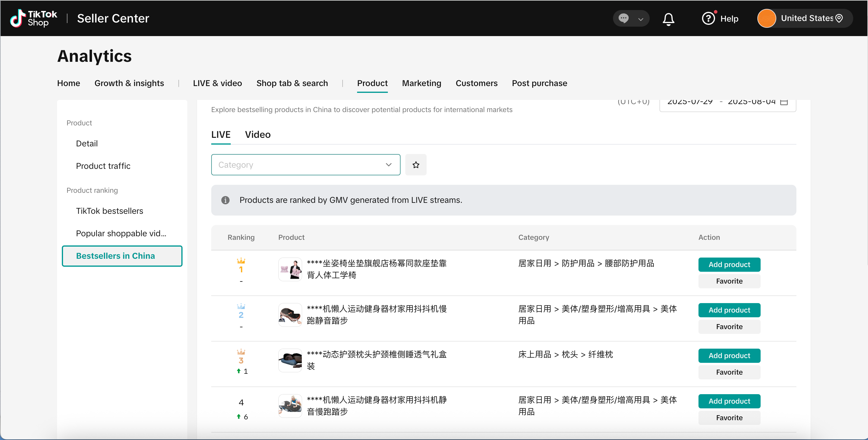Expand the Category dropdown

coord(305,165)
